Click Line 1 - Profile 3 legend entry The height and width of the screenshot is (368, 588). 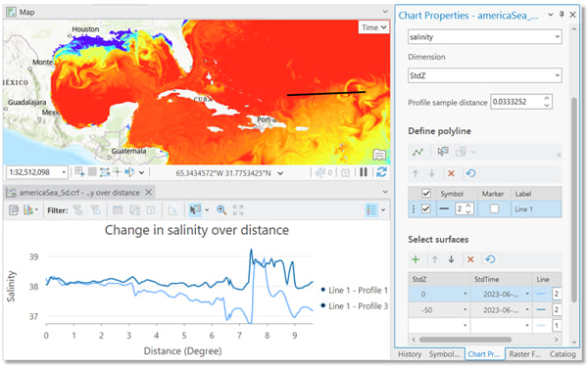tap(355, 306)
